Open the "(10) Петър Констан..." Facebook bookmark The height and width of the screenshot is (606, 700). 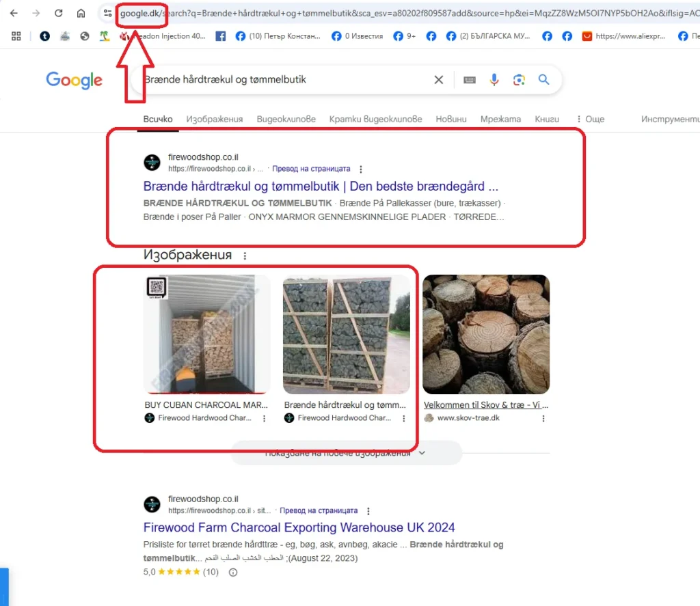[x=278, y=36]
